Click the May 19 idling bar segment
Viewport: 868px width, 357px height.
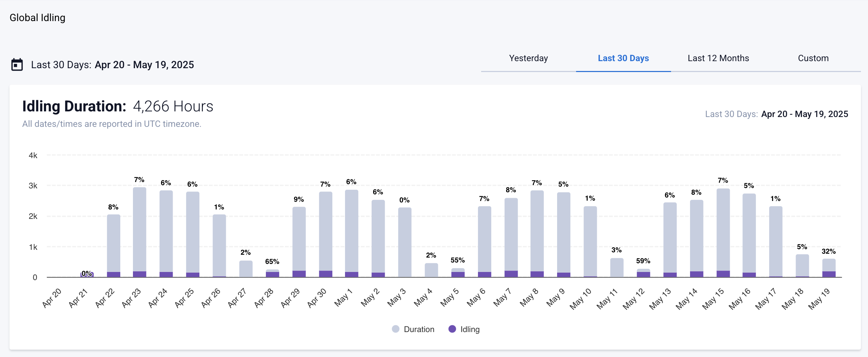tap(829, 274)
